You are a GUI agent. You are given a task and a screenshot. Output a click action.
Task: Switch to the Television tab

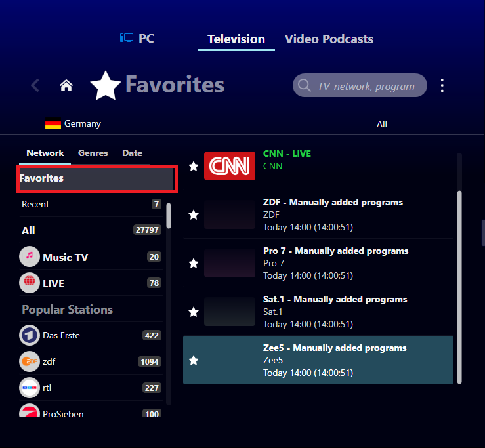tap(236, 39)
